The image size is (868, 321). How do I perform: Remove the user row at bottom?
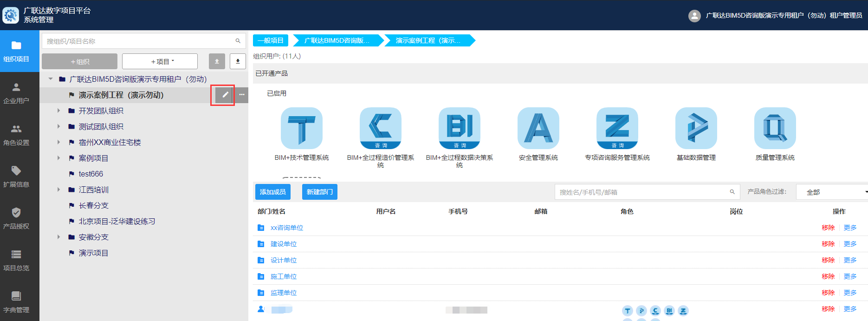828,309
